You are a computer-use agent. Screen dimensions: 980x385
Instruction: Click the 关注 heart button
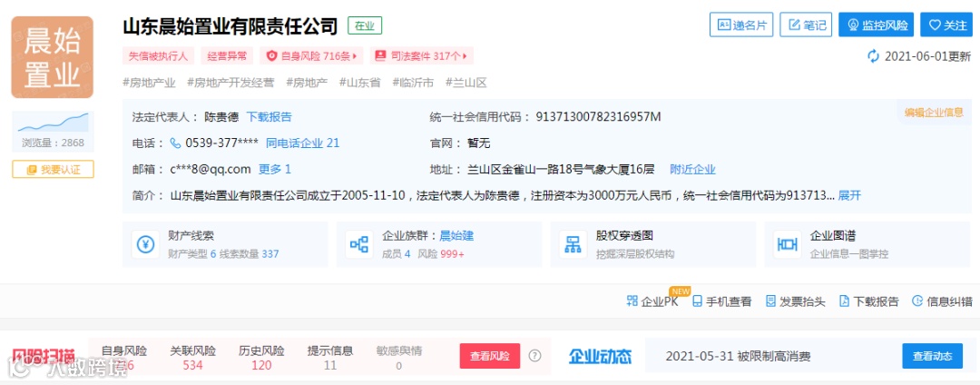tap(946, 25)
